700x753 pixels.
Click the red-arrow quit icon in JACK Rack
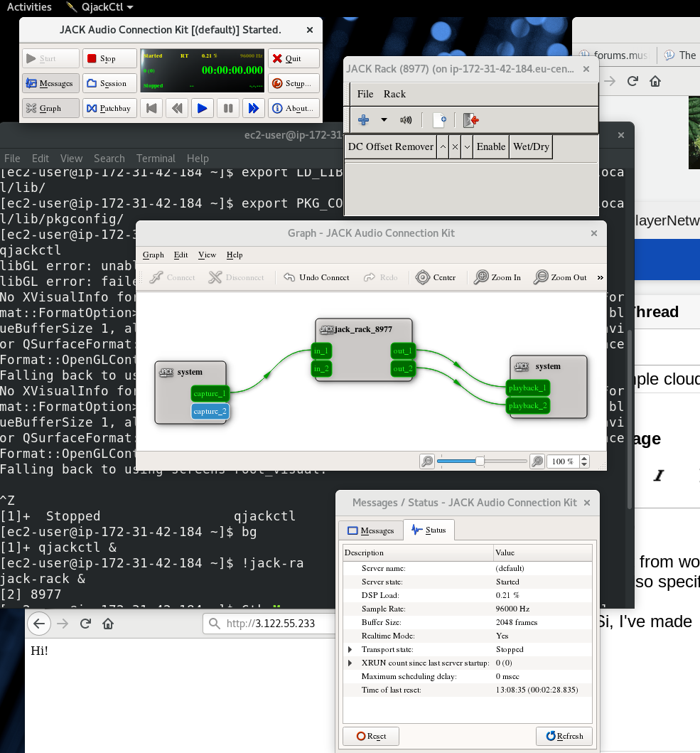470,119
